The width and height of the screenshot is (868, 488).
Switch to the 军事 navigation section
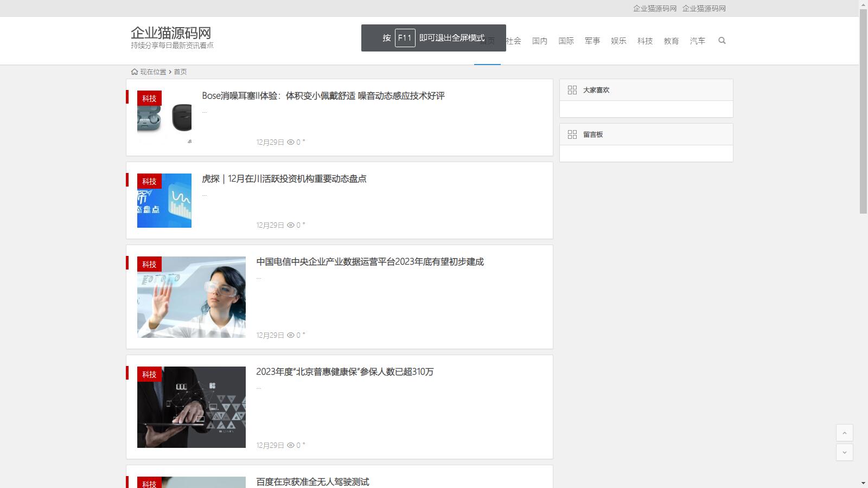click(x=592, y=41)
